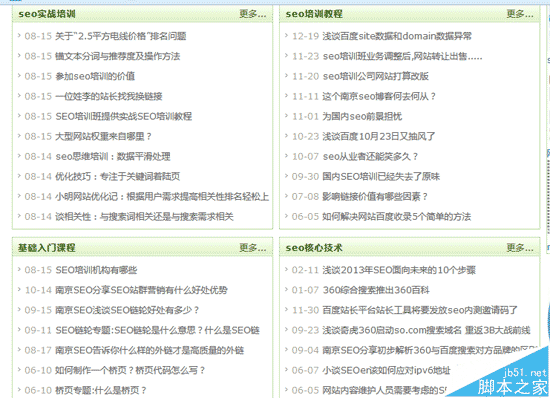Open '更多...' in the 基础入门课程 section
The height and width of the screenshot is (398, 550).
253,248
